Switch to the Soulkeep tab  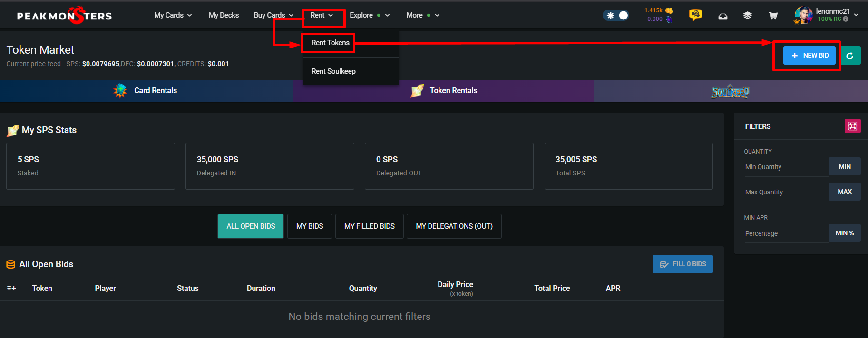731,91
